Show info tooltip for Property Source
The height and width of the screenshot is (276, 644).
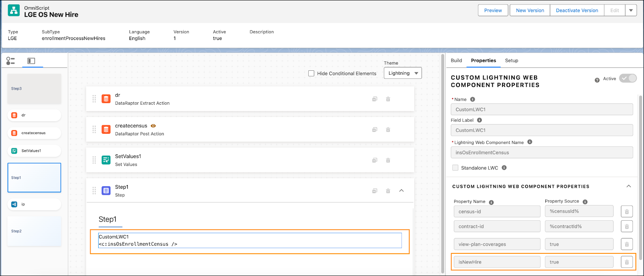click(585, 202)
